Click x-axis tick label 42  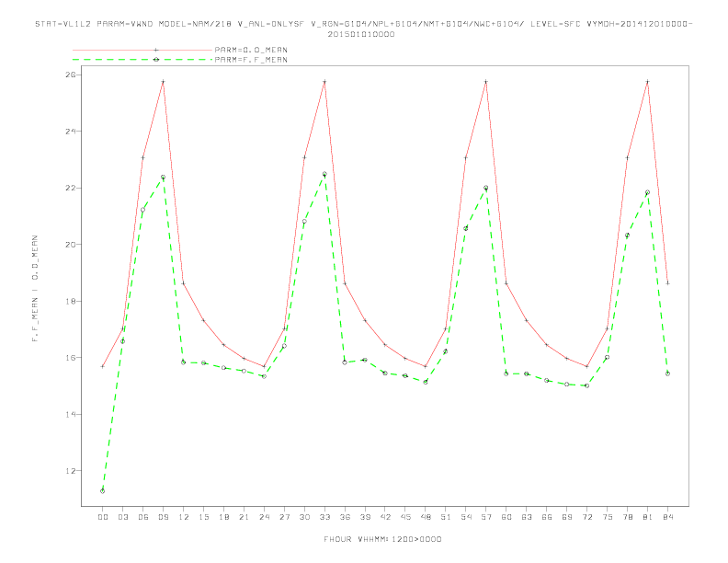tap(385, 517)
